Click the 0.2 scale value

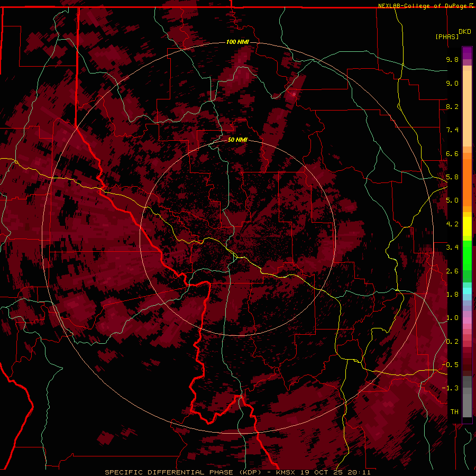click(x=452, y=342)
